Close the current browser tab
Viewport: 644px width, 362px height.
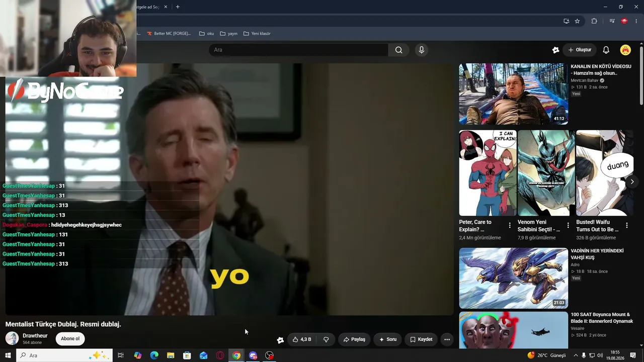tap(166, 7)
